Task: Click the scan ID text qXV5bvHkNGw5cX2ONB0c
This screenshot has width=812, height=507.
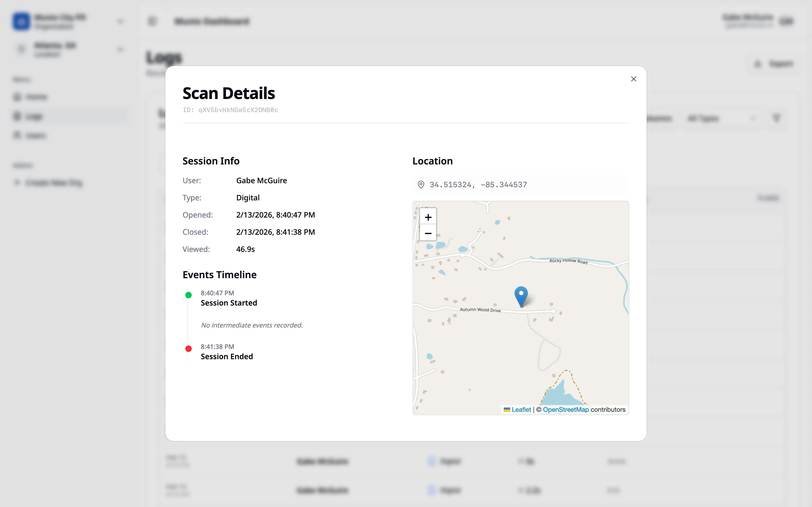Action: (x=238, y=110)
